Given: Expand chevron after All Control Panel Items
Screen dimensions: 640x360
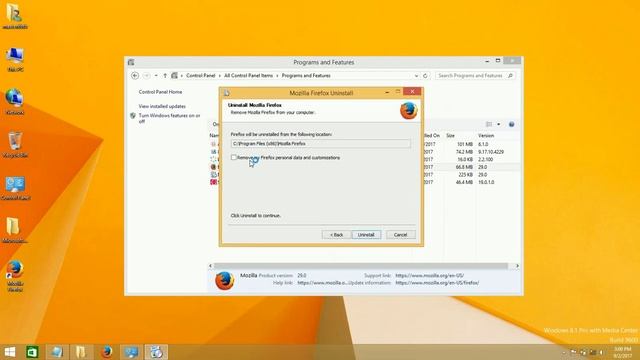Looking at the screenshot, I should point(277,76).
